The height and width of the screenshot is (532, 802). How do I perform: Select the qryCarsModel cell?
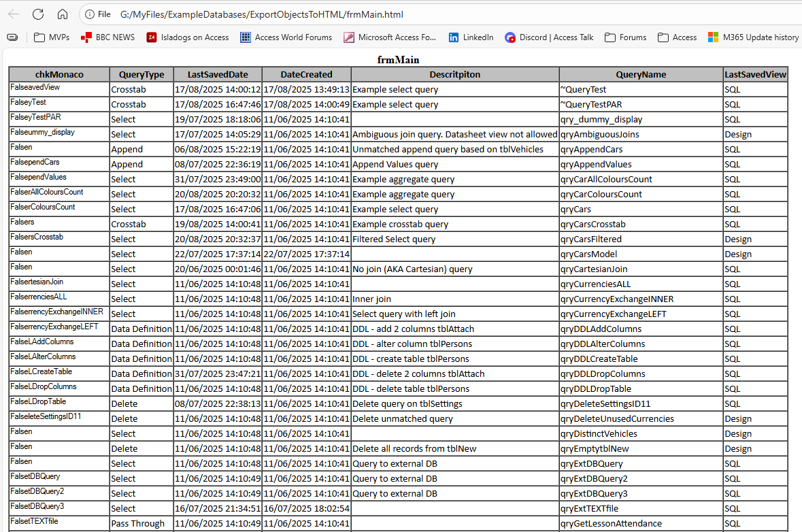(x=641, y=254)
